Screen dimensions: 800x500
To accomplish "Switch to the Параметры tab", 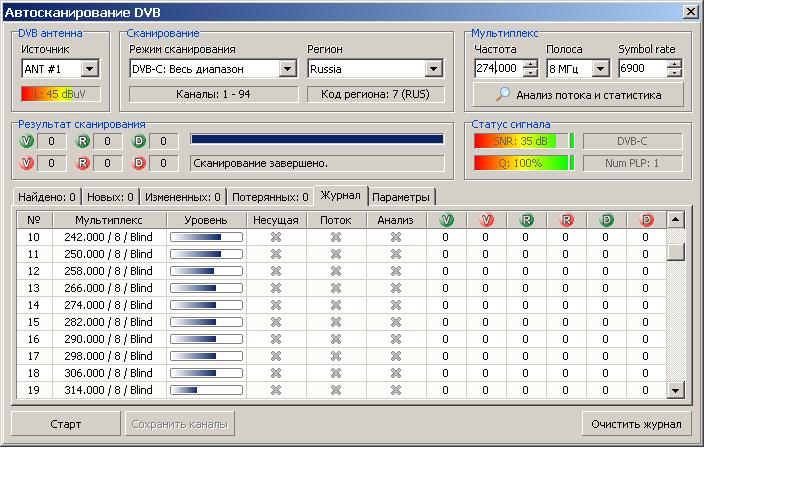I will [400, 197].
